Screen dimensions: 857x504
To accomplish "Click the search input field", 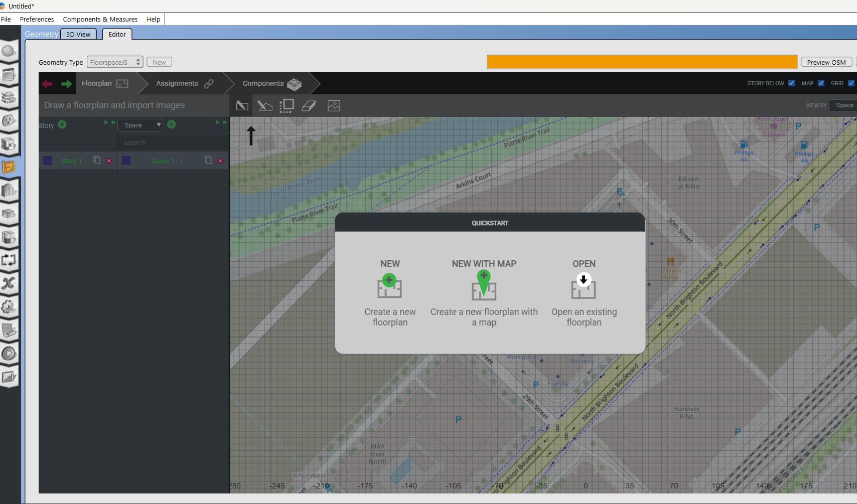I will click(173, 142).
